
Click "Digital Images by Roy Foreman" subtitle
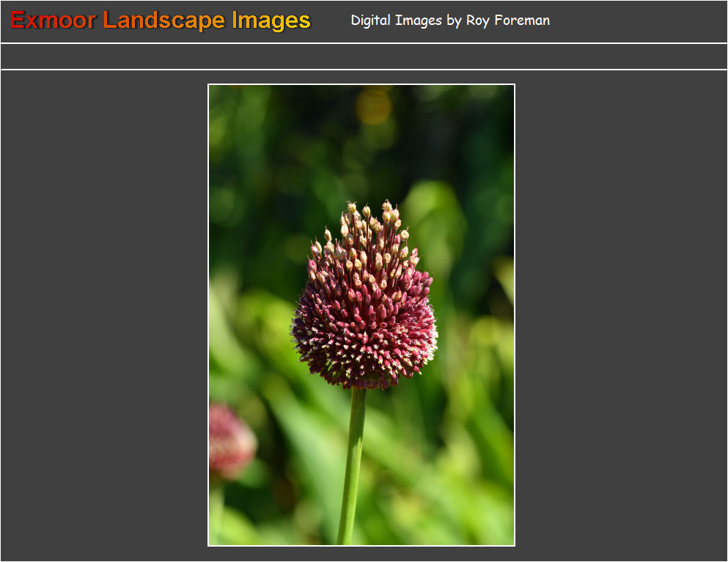[449, 21]
